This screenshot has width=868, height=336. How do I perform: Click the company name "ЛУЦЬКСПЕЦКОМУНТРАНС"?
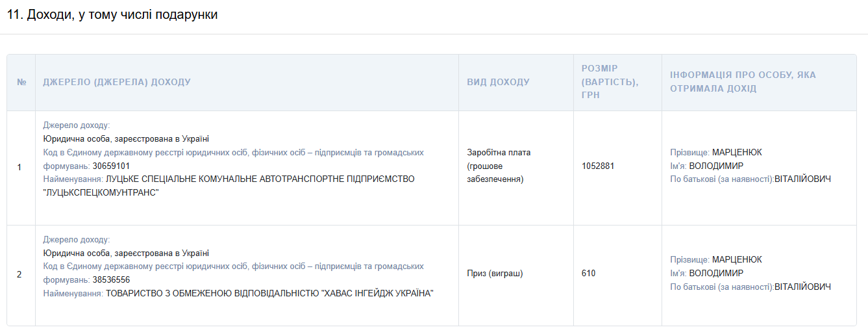(101, 192)
